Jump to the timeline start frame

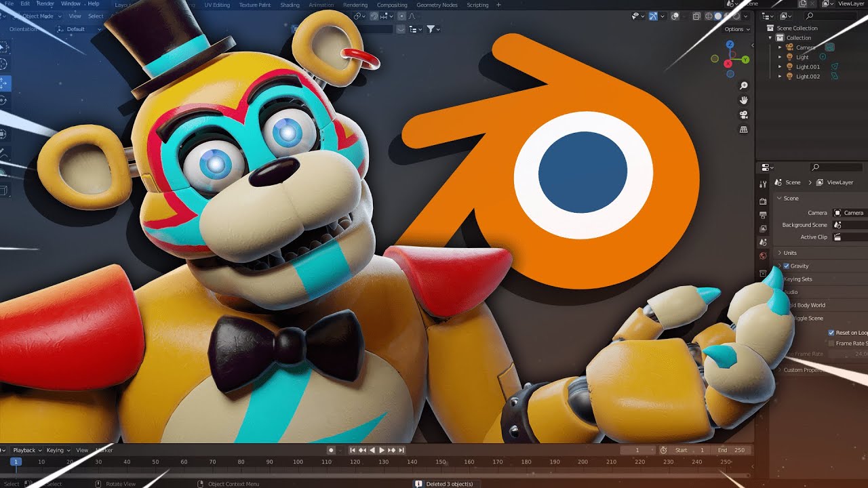click(353, 450)
